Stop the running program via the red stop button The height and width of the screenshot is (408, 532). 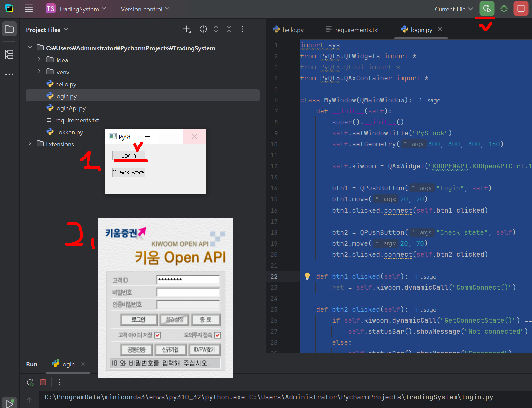click(521, 9)
